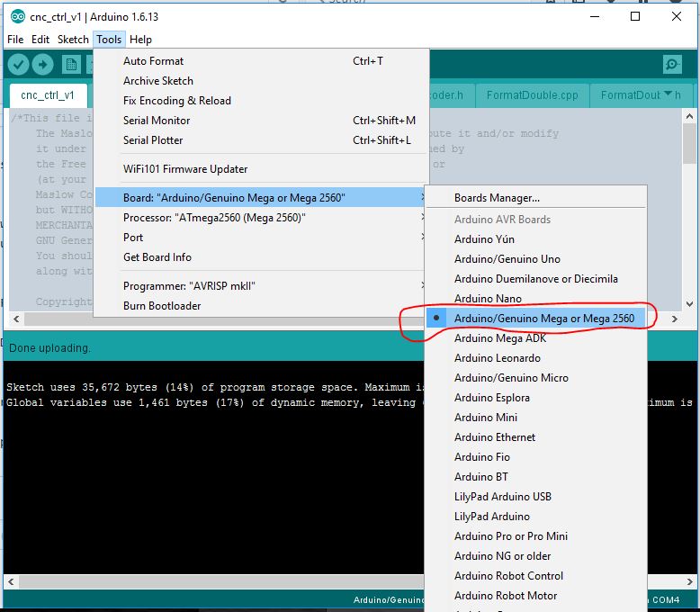
Task: Select Arduino Esplora board
Action: pos(535,398)
